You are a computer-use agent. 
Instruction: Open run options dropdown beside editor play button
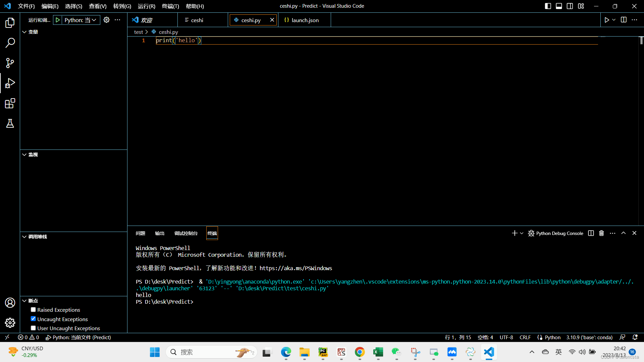(614, 20)
